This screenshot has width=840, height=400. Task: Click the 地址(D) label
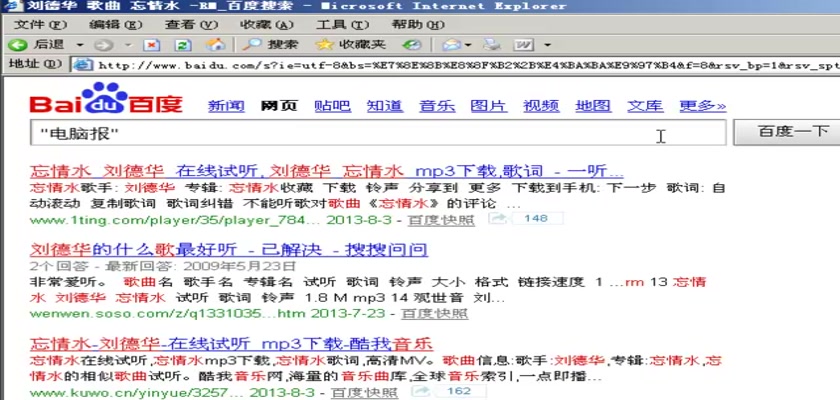[x=35, y=64]
